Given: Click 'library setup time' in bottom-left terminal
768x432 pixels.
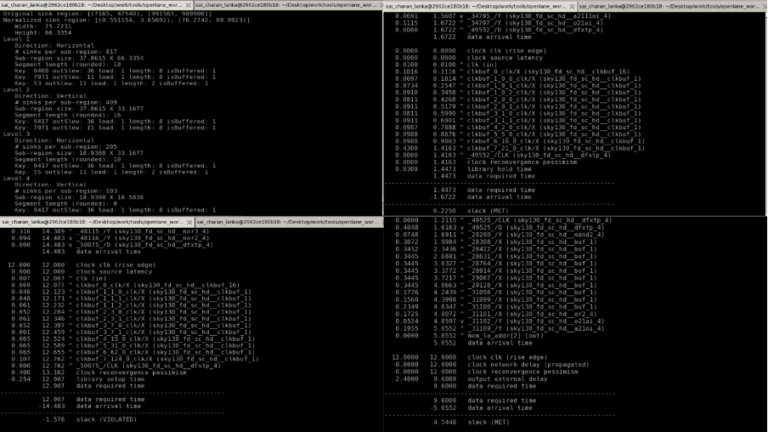Looking at the screenshot, I should point(100,379).
